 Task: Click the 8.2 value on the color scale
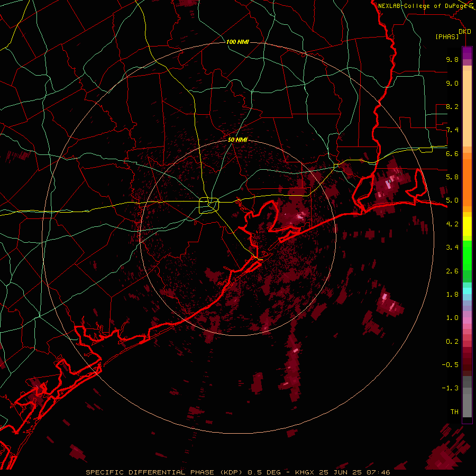coord(452,106)
